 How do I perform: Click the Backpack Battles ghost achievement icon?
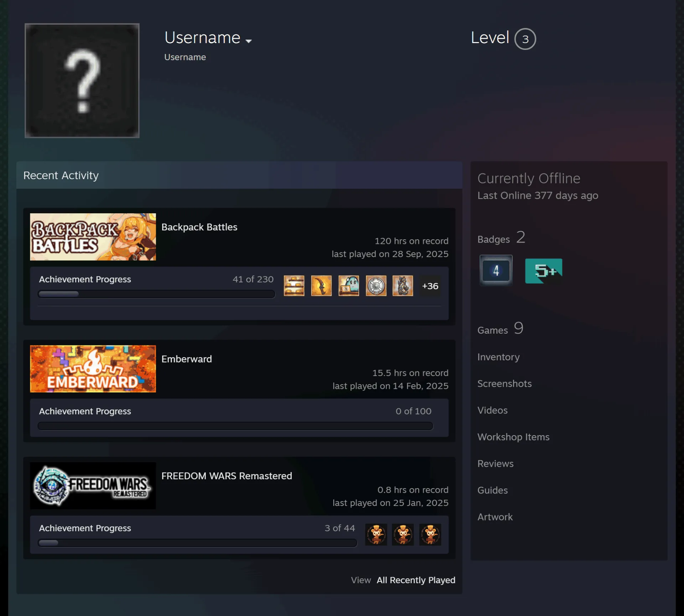[349, 286]
